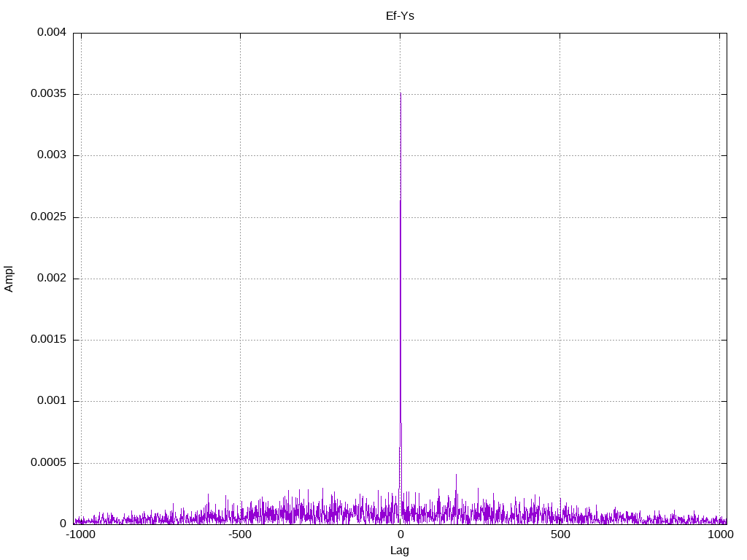Click the y-axis value 0.0015

49,340
